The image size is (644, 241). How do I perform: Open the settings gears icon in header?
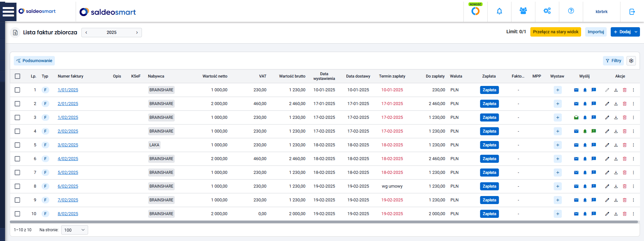point(547,11)
